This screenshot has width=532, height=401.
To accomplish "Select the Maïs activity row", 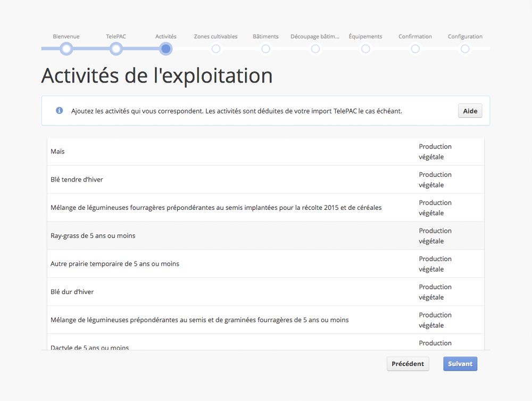I will 265,151.
